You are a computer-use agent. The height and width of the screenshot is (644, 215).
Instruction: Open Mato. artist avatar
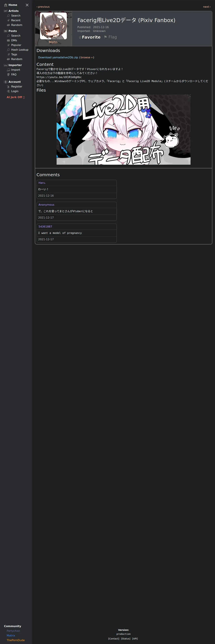pos(53,26)
